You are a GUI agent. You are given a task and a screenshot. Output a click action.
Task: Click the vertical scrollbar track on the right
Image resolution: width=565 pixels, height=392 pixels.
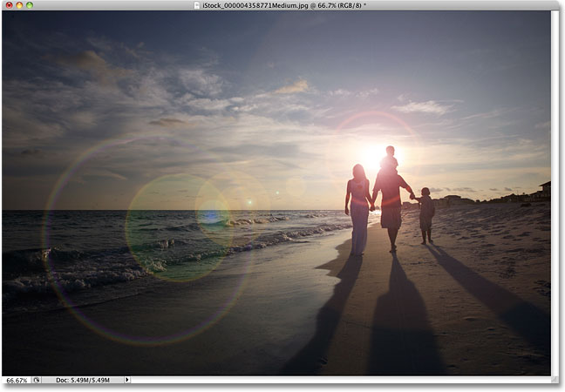(555, 193)
